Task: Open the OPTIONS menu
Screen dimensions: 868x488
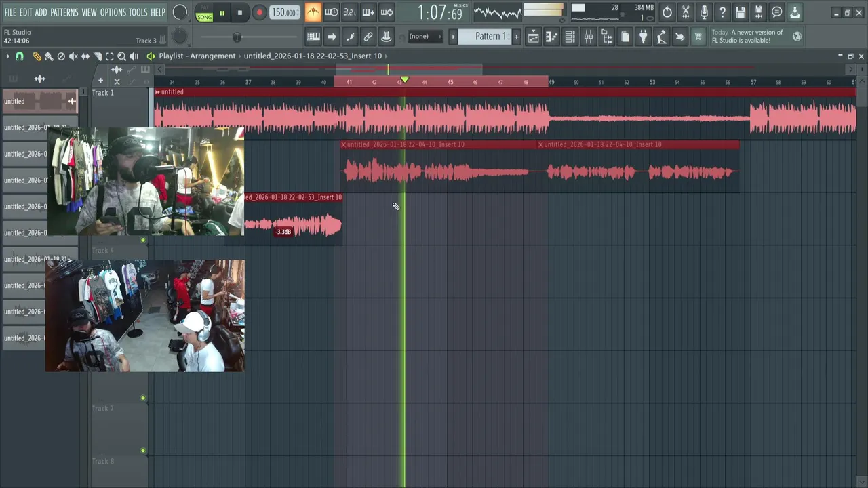Action: coord(113,12)
